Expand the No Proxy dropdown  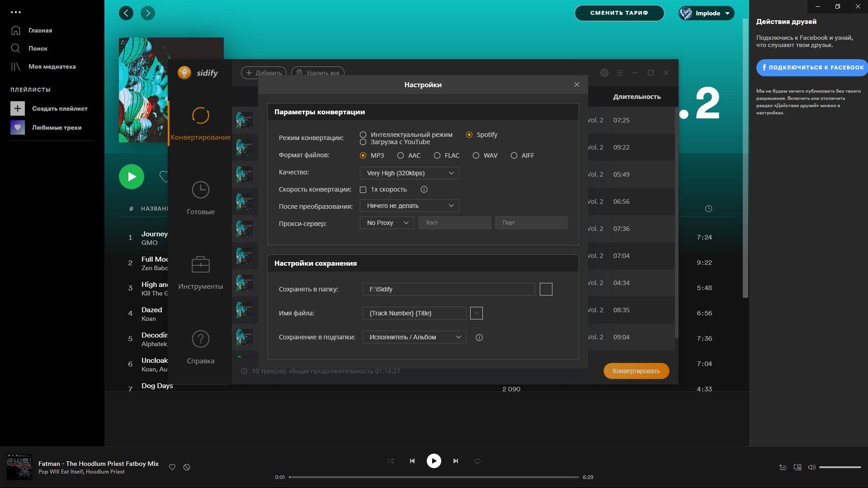(x=387, y=223)
